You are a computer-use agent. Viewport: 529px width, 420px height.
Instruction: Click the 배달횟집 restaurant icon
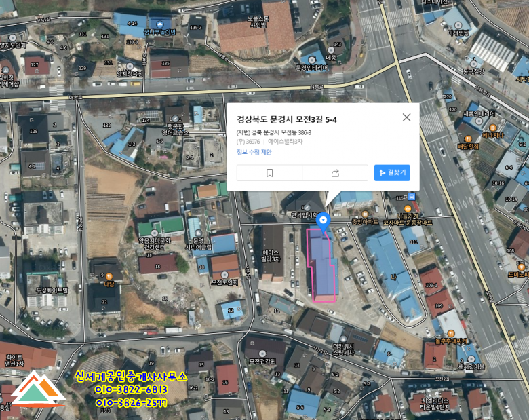468,139
